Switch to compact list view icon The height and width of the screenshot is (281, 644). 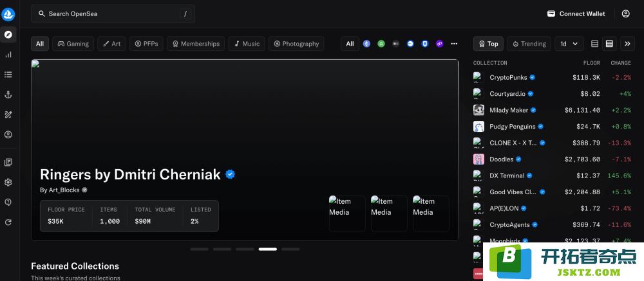[x=594, y=44]
